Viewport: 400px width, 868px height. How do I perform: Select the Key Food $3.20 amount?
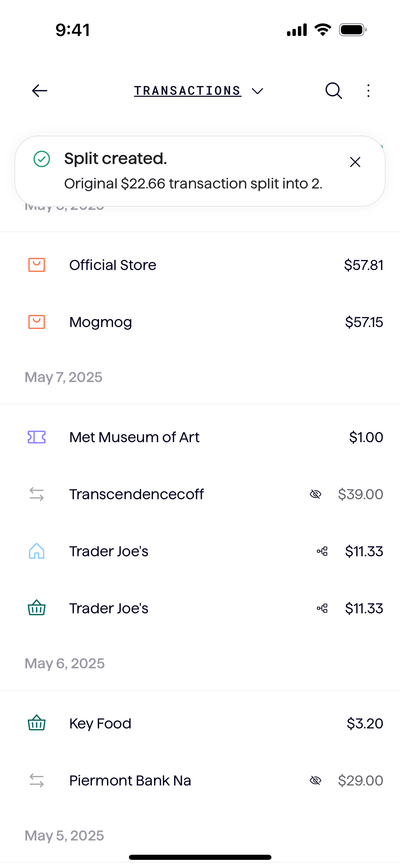click(365, 723)
